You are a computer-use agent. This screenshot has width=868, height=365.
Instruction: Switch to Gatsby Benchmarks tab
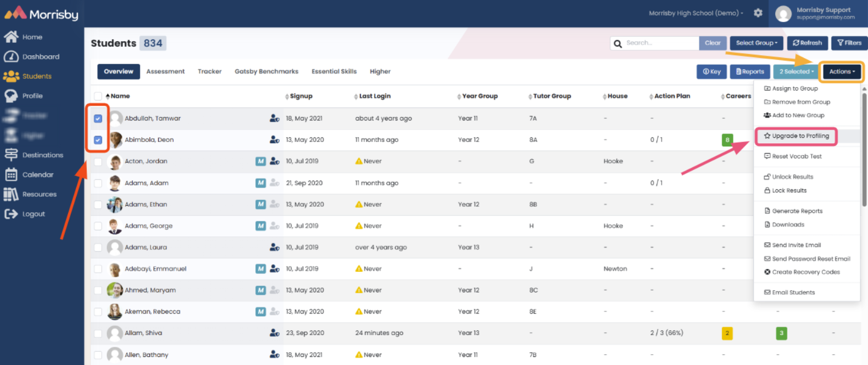pos(266,71)
